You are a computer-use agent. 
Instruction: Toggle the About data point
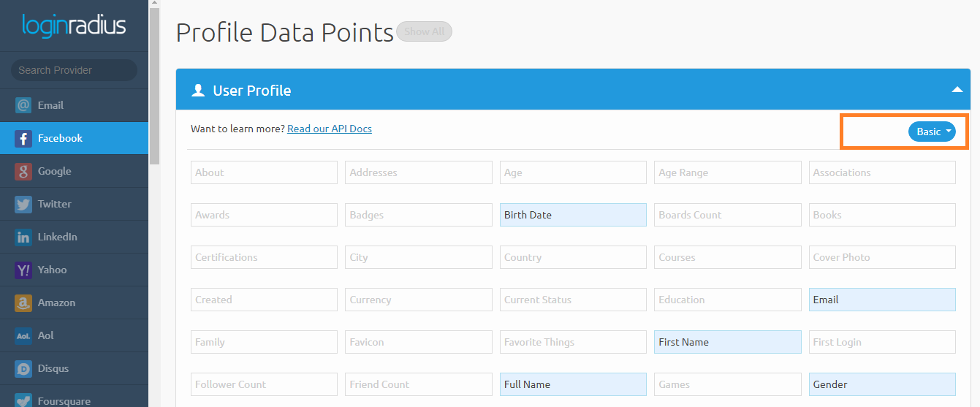(x=264, y=172)
